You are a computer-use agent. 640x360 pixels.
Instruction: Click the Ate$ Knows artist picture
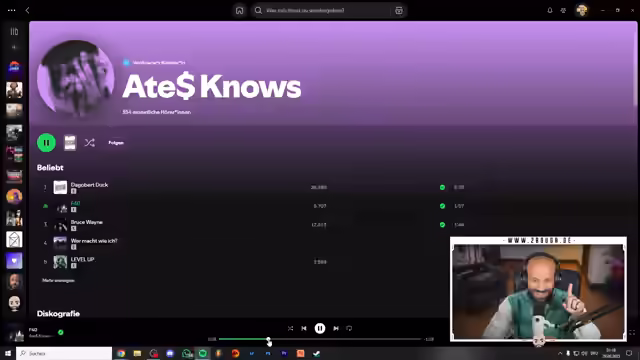pyautogui.click(x=75, y=78)
